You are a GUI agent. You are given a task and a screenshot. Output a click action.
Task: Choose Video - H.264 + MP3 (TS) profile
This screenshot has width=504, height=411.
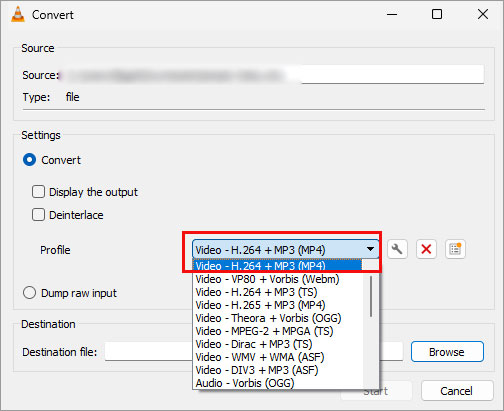(278, 292)
